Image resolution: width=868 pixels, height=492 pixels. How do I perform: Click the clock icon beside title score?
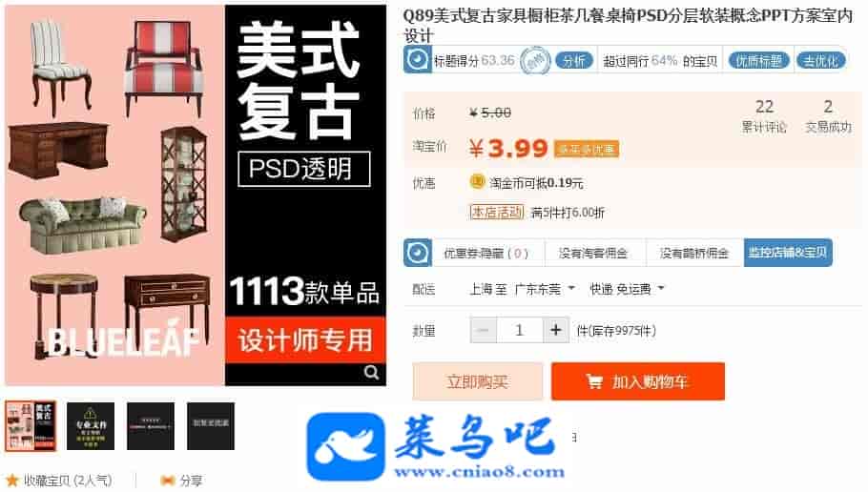point(418,60)
